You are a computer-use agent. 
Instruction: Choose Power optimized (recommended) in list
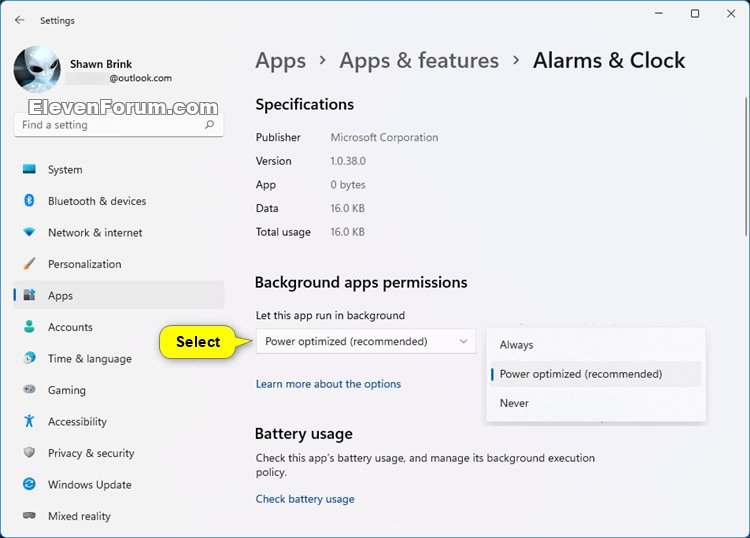[x=596, y=374]
